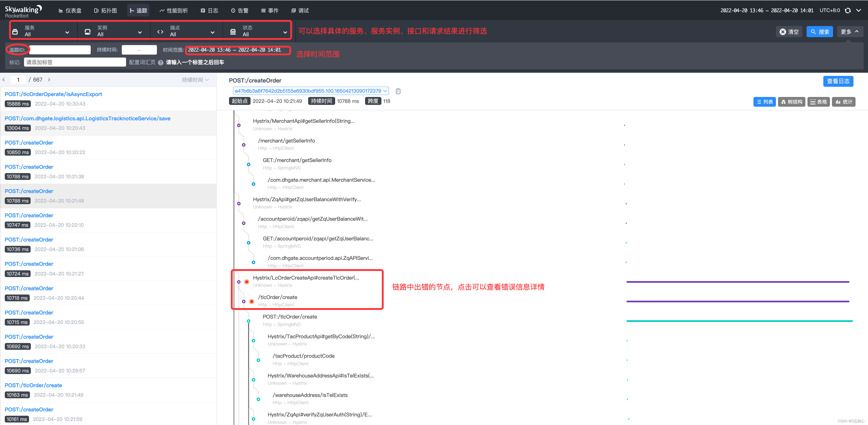This screenshot has width=868, height=425.
Task: Click the 搜索 search button
Action: (819, 32)
